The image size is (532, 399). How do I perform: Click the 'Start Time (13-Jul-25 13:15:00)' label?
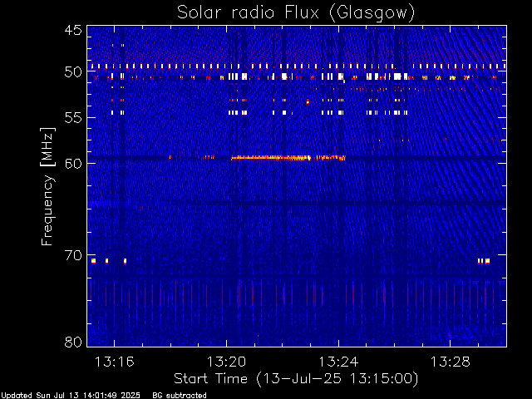click(x=296, y=379)
